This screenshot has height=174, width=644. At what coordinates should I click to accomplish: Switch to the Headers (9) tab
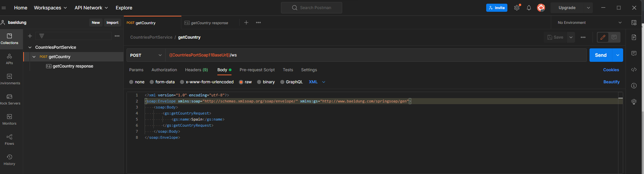click(196, 70)
